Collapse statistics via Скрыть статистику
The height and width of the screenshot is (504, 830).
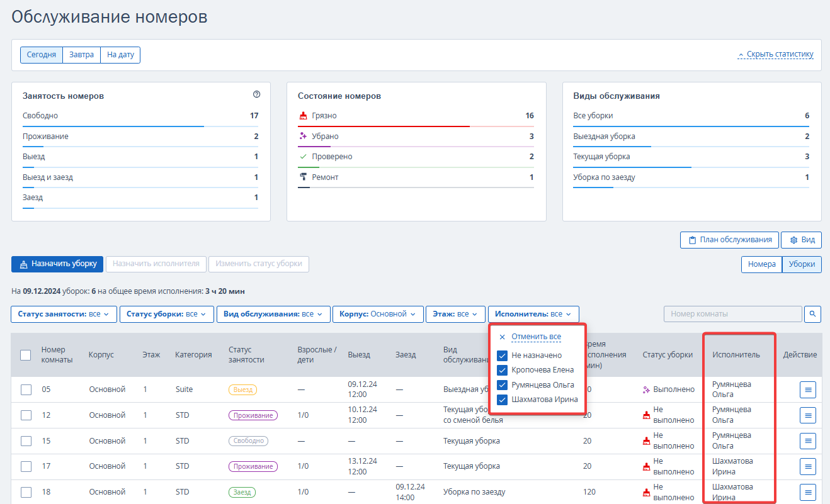pos(775,54)
